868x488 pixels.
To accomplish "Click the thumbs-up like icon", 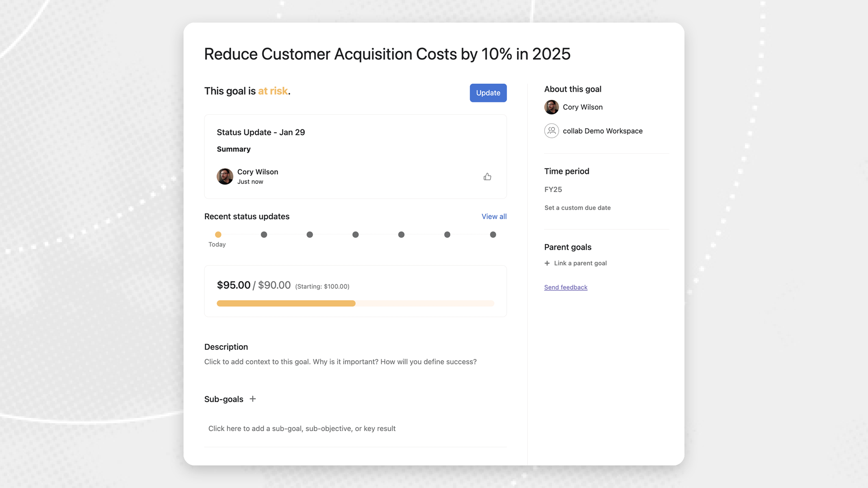I will pyautogui.click(x=487, y=177).
